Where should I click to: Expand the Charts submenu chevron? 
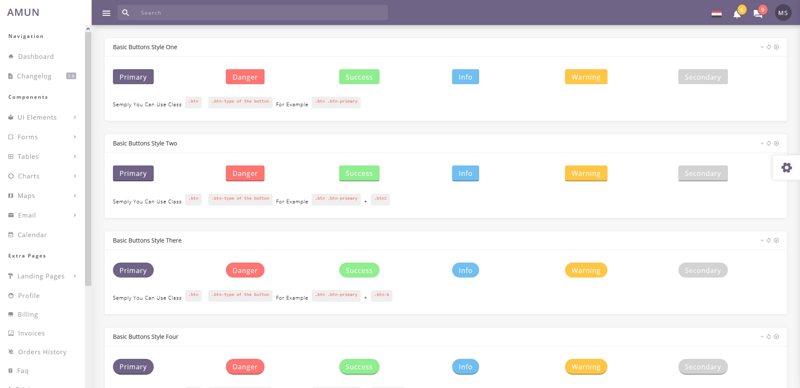coord(74,176)
